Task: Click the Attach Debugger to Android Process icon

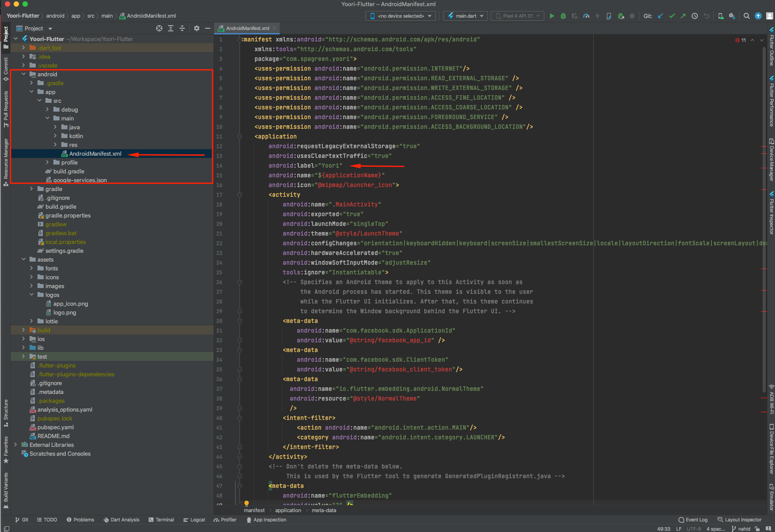Action: tap(621, 16)
